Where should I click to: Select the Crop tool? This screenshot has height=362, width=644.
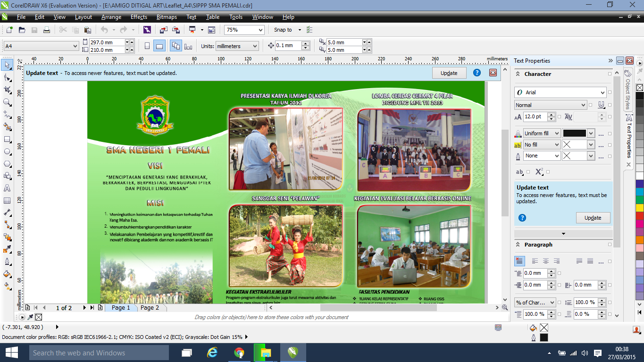pos(7,90)
